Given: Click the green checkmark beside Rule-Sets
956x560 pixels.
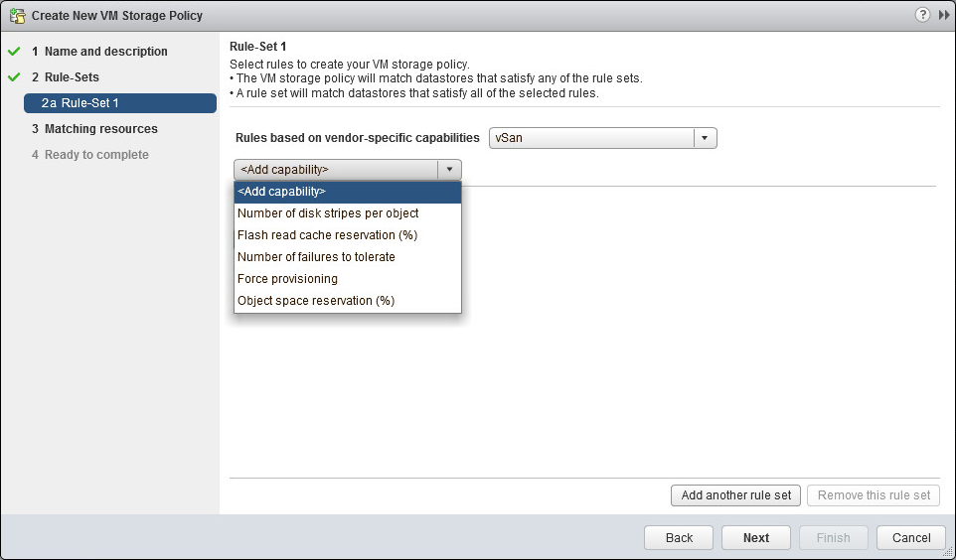Looking at the screenshot, I should click(x=14, y=77).
